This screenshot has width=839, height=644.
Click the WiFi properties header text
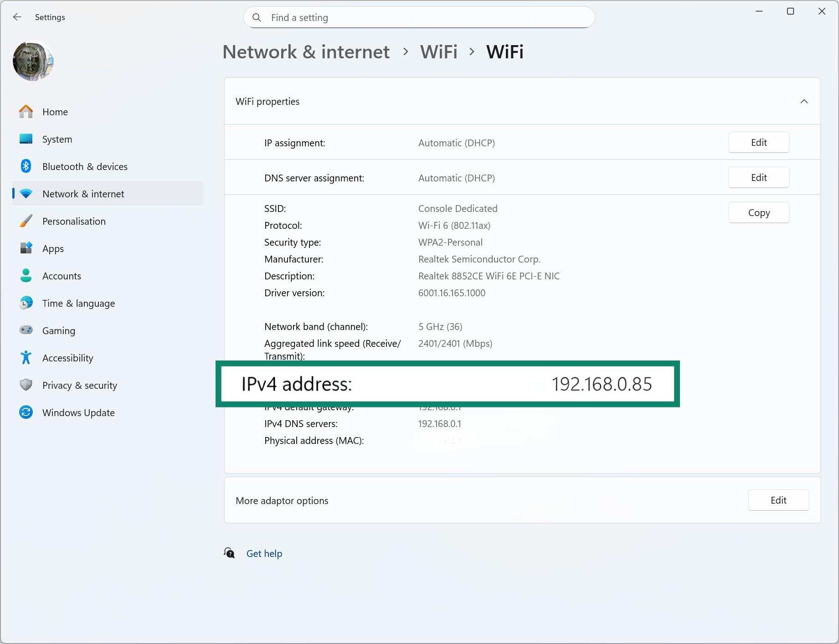(268, 101)
